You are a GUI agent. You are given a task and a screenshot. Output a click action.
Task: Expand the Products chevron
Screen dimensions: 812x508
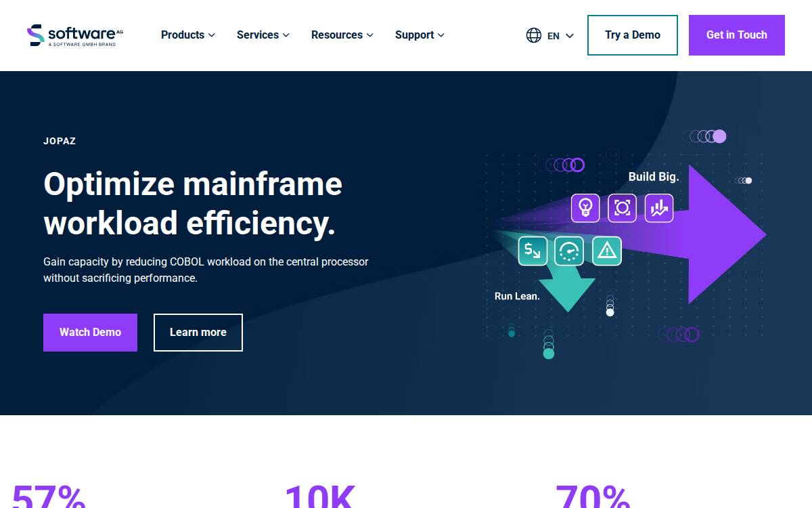point(212,35)
